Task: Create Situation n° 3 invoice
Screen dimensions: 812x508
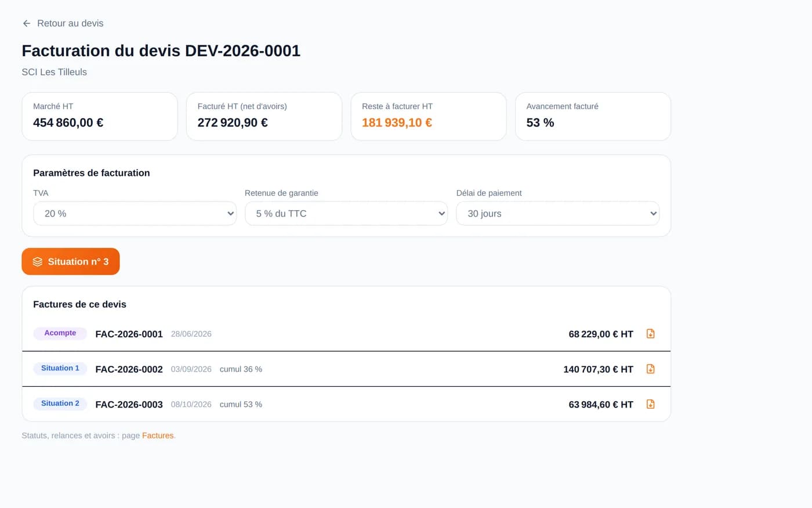Action: [71, 261]
